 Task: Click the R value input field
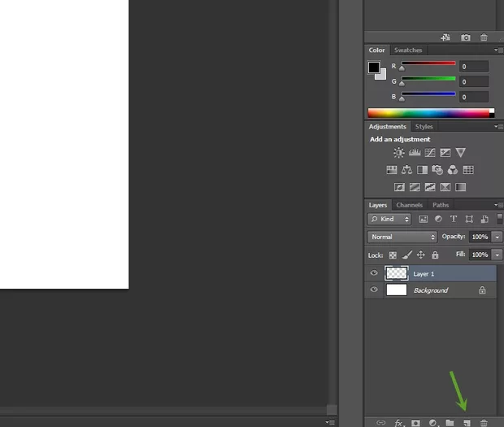[474, 67]
